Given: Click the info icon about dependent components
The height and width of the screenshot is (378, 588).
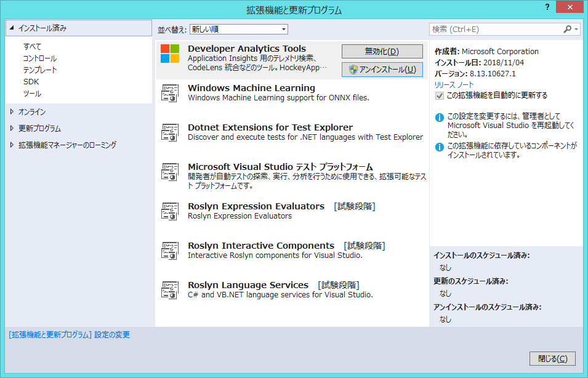Looking at the screenshot, I should click(x=440, y=147).
